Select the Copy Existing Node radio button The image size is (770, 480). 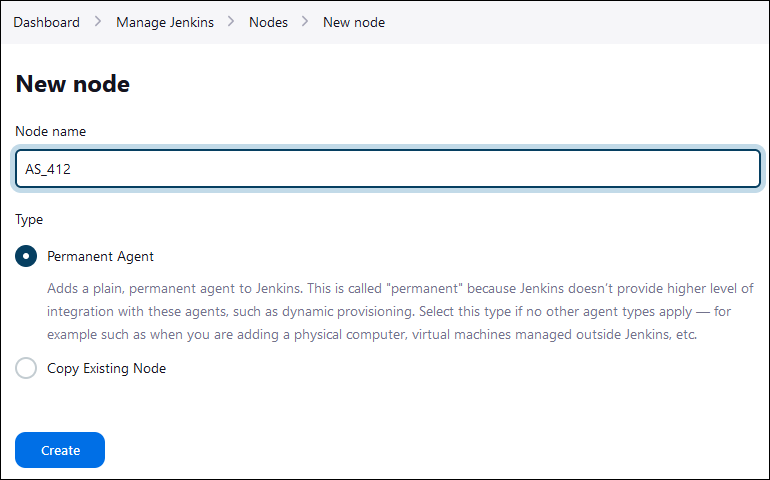26,368
